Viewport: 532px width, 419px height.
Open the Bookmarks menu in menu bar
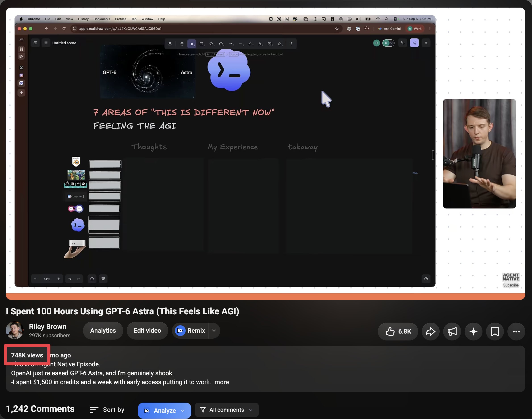102,19
